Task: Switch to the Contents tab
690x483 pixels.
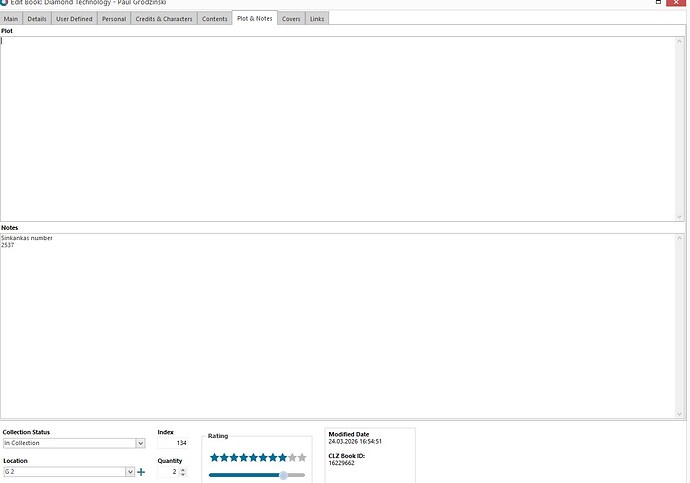Action: click(x=215, y=19)
